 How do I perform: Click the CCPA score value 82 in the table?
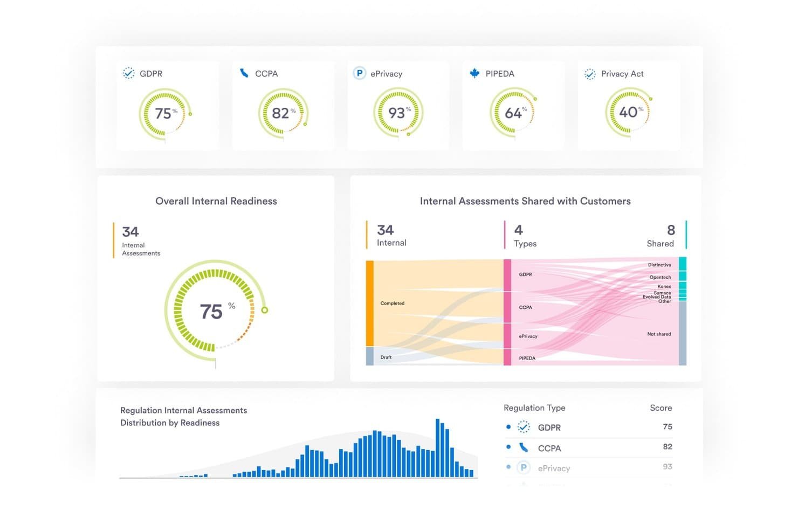click(668, 446)
